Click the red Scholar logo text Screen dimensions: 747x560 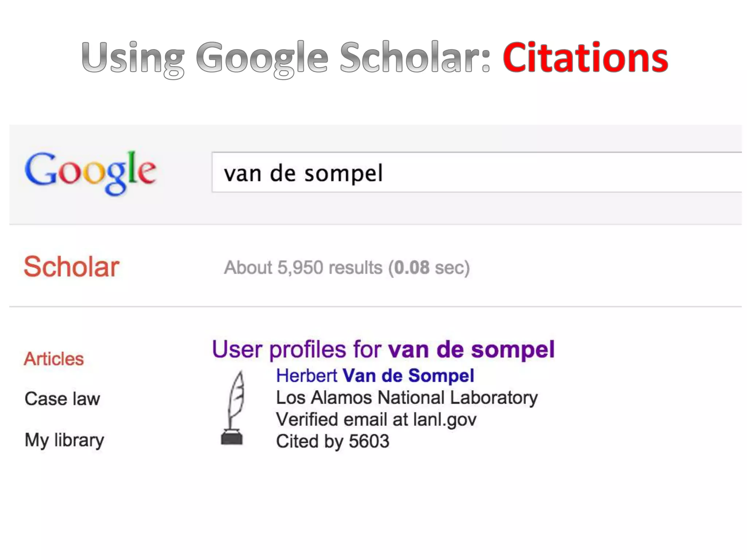[x=71, y=267]
